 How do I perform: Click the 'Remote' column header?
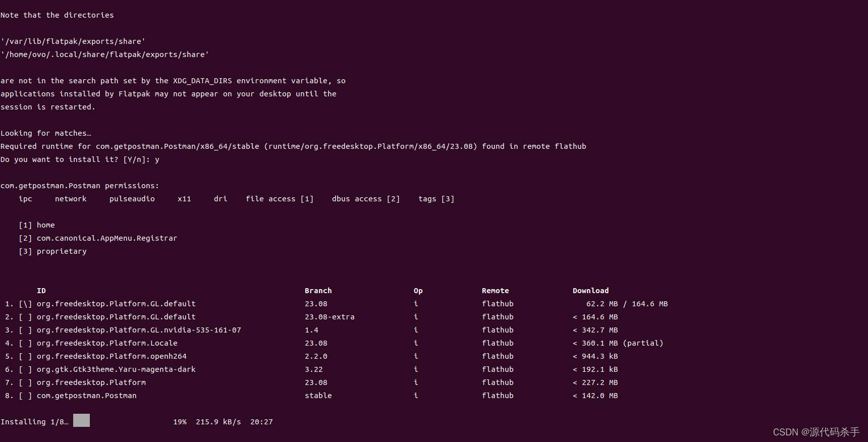click(x=496, y=291)
